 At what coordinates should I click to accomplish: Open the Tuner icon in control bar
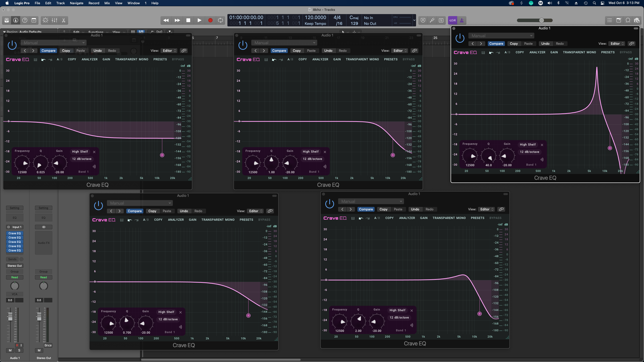pos(432,20)
